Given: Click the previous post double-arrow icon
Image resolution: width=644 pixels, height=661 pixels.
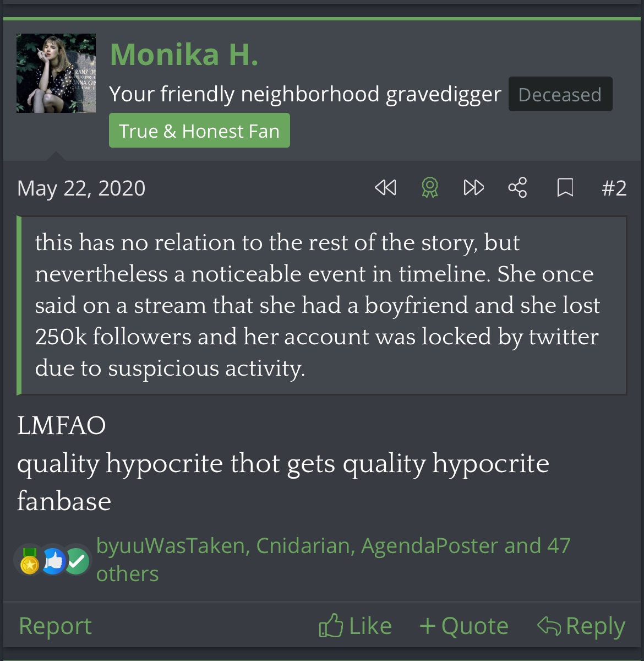Looking at the screenshot, I should coord(385,188).
